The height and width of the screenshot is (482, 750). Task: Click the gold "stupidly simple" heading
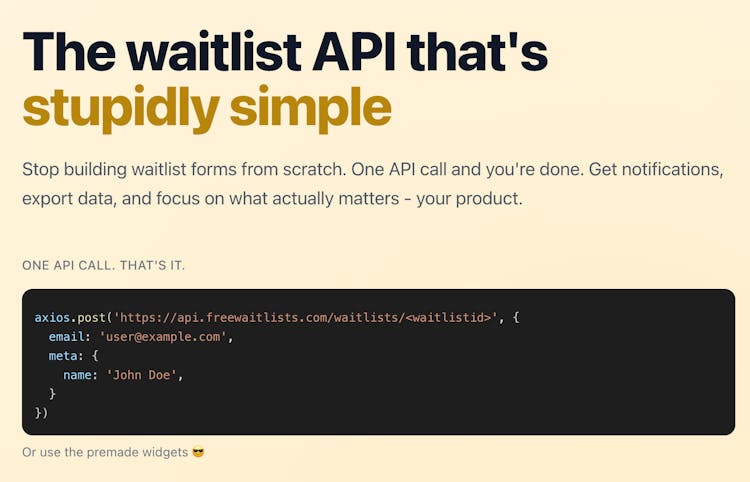(x=206, y=108)
